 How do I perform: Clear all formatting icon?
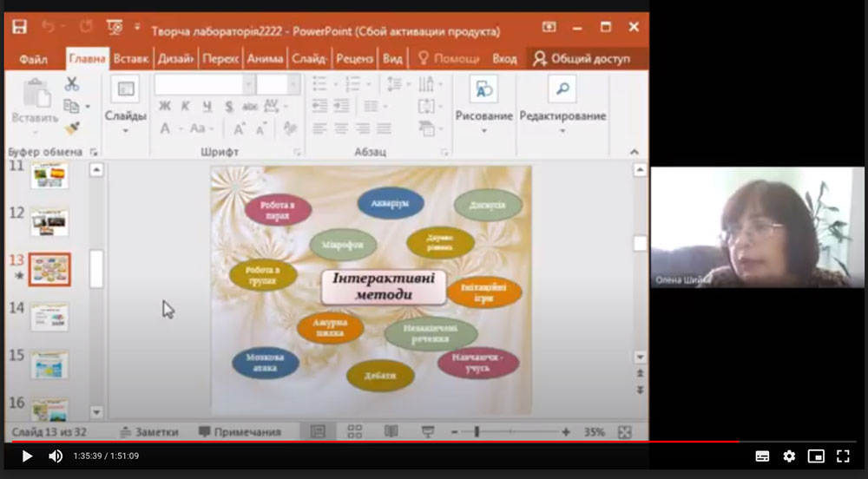point(290,128)
